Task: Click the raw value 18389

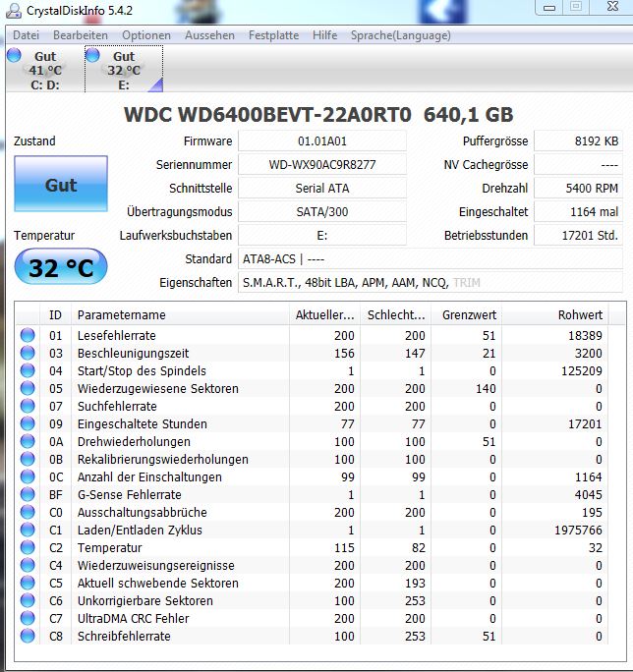Action: [585, 335]
